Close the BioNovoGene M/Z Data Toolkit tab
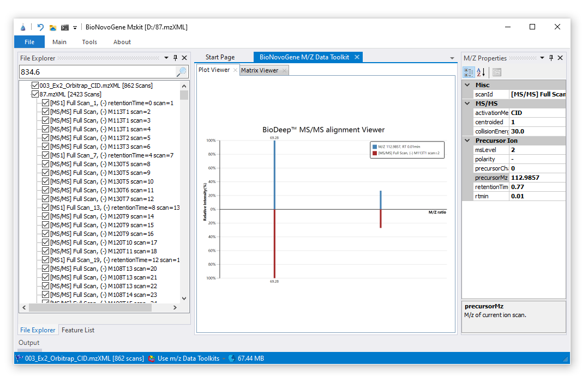 click(x=357, y=57)
